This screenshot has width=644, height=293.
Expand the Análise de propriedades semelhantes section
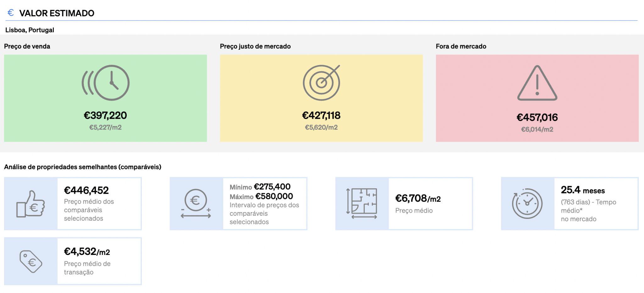pos(82,167)
